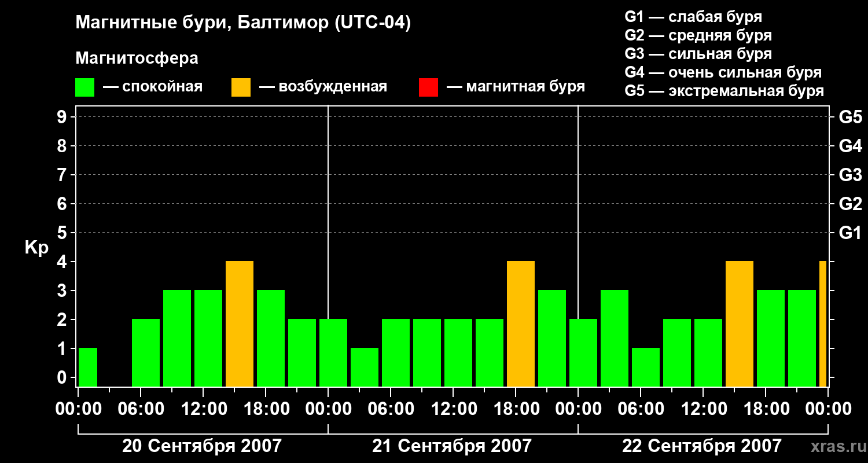
Task: Select the chart title 'Магнитные бури, Балтимор (UTC-04)'
Action: (x=243, y=23)
